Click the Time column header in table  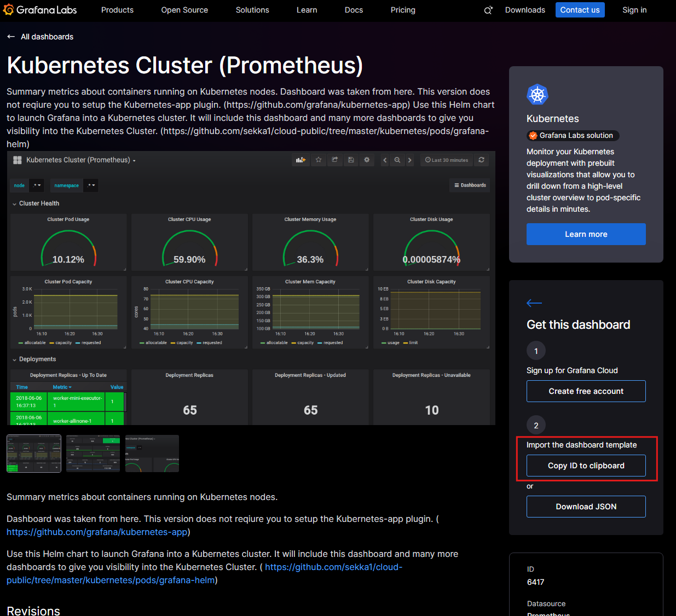(x=22, y=387)
